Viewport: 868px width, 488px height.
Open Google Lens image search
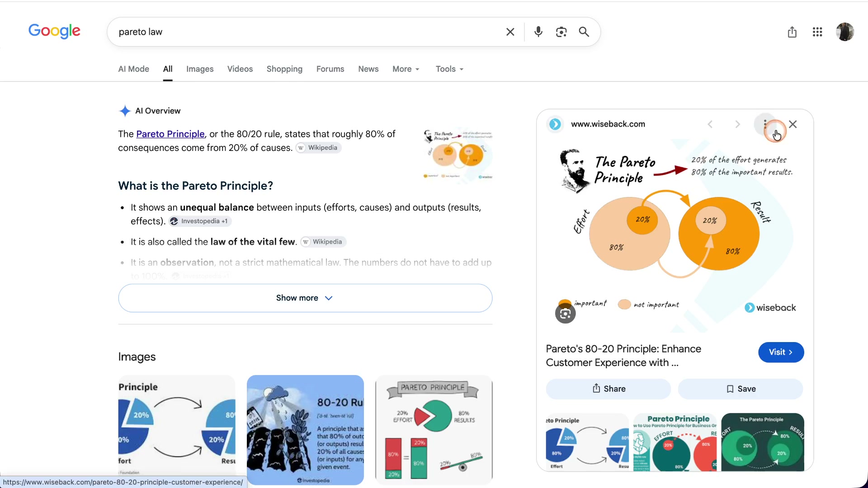tap(561, 32)
